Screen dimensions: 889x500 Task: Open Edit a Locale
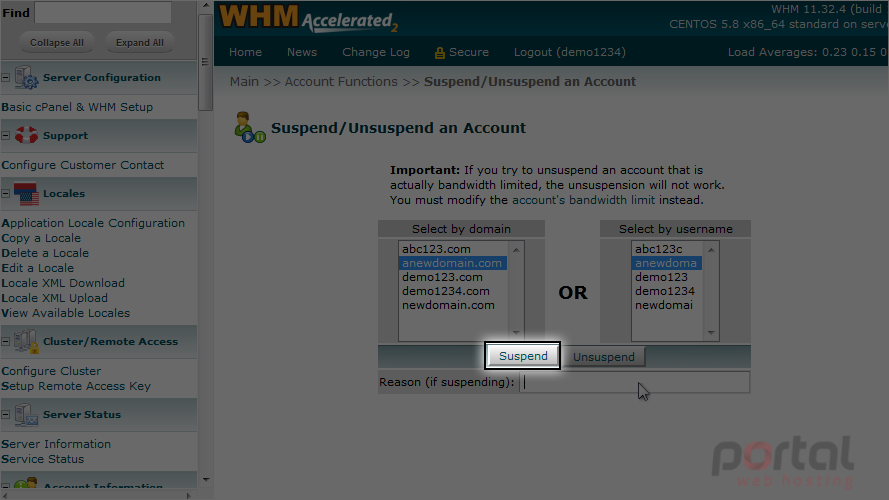pyautogui.click(x=37, y=268)
